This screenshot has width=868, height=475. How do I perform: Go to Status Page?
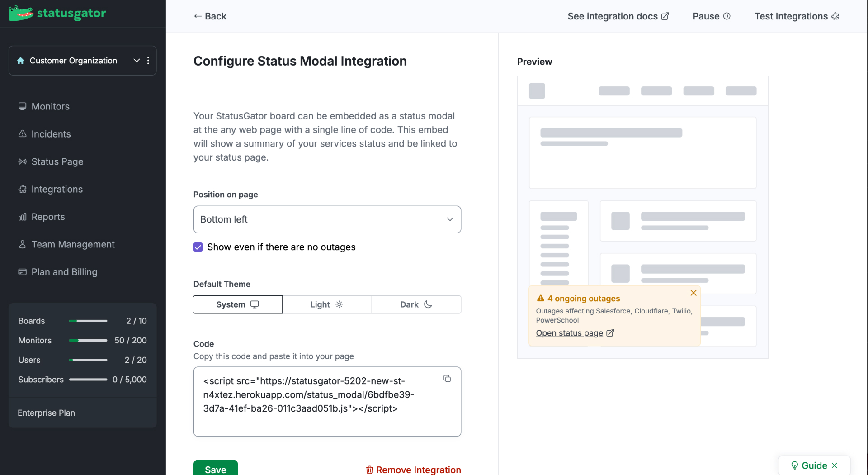pyautogui.click(x=57, y=161)
